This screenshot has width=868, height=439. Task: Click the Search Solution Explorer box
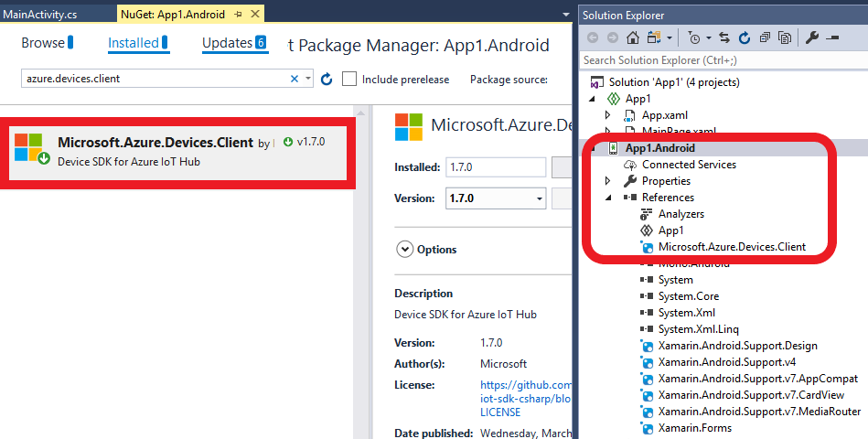point(723,60)
